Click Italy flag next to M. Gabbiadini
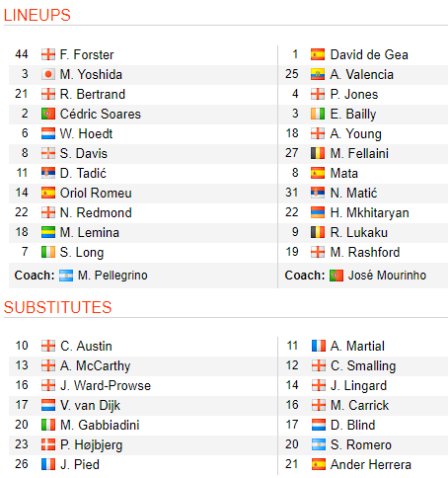This screenshot has width=448, height=478. tap(48, 425)
